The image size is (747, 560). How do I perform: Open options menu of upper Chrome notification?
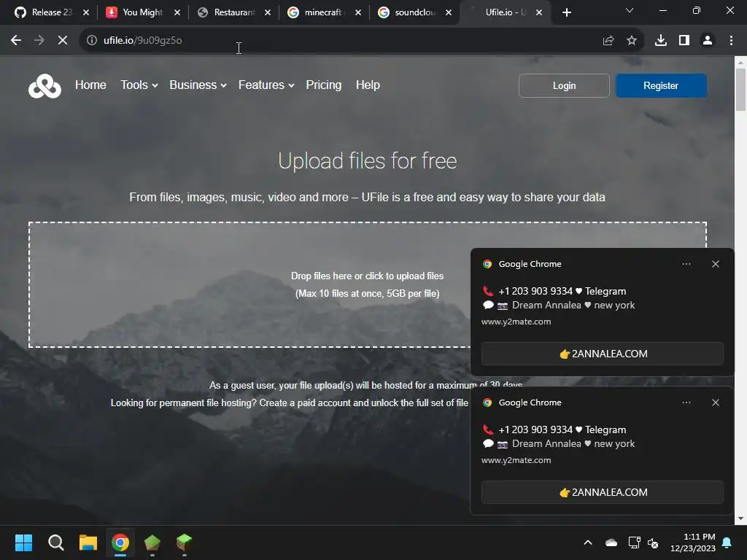click(686, 264)
